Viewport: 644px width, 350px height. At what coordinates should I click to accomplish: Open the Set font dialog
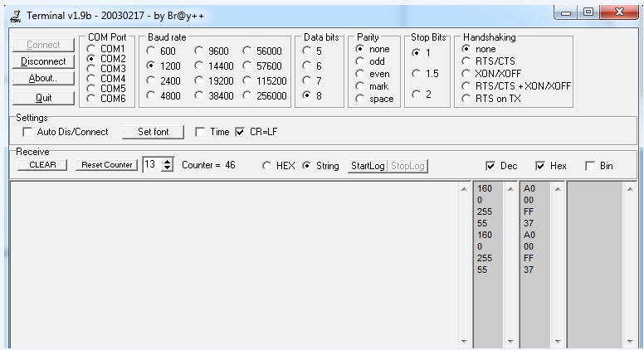click(x=153, y=132)
